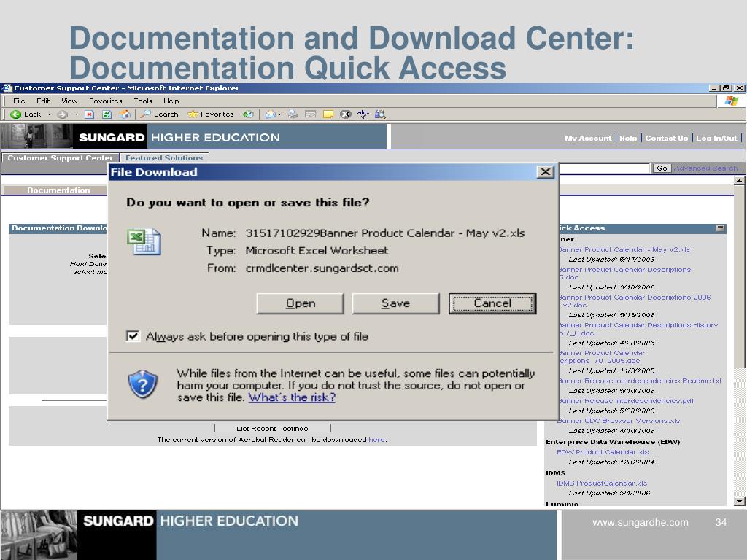Open Banner Product Calendar - May v2.xls link
The width and height of the screenshot is (747, 560).
coord(624,249)
